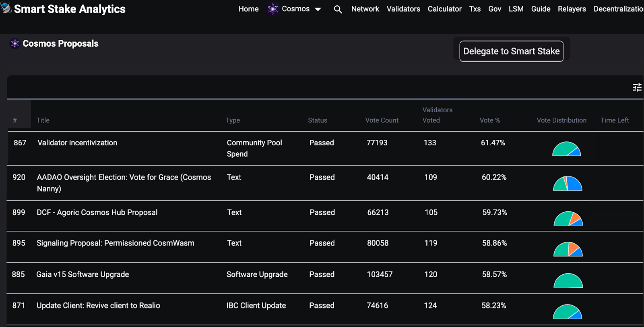This screenshot has height=327, width=644.
Task: Click vote count 77193
Action: [x=377, y=143]
